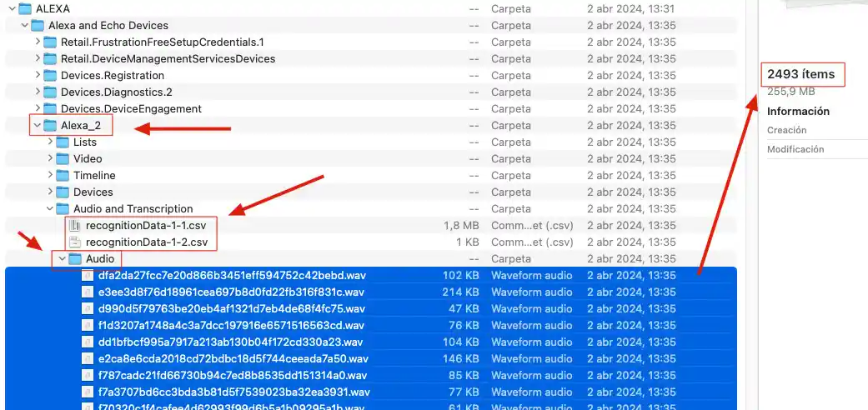Click the 2493 ítems count text

800,74
